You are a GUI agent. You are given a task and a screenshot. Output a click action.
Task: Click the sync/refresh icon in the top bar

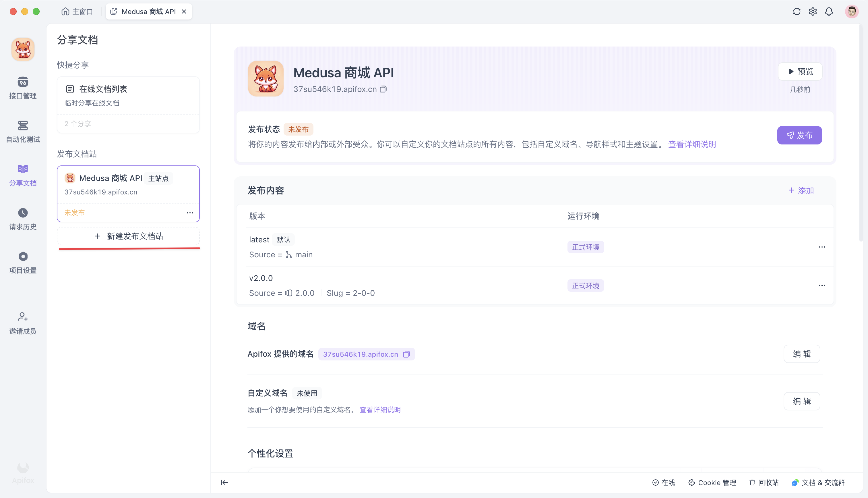coord(797,11)
